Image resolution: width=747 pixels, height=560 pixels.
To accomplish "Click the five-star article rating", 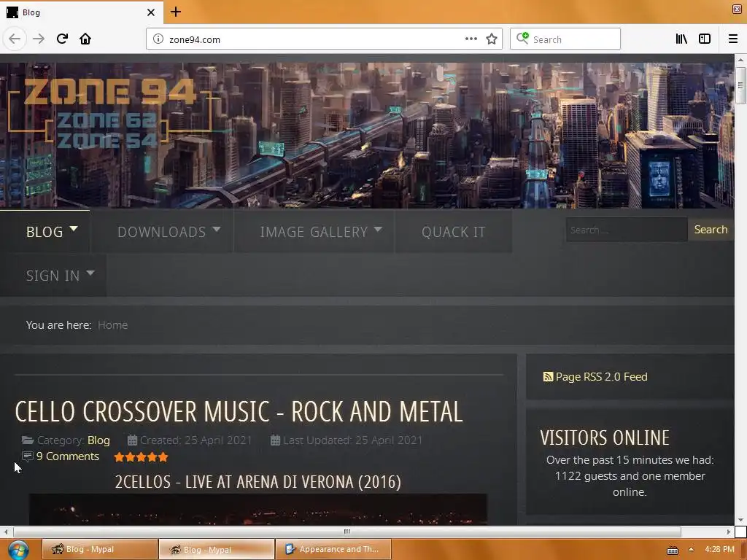I will pyautogui.click(x=141, y=457).
